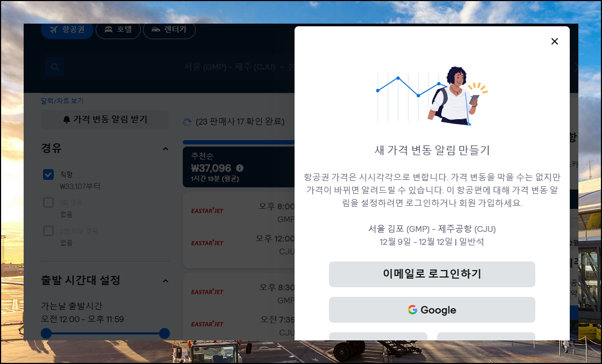Click the bell icon on price alert button
The image size is (602, 364).
click(x=67, y=120)
